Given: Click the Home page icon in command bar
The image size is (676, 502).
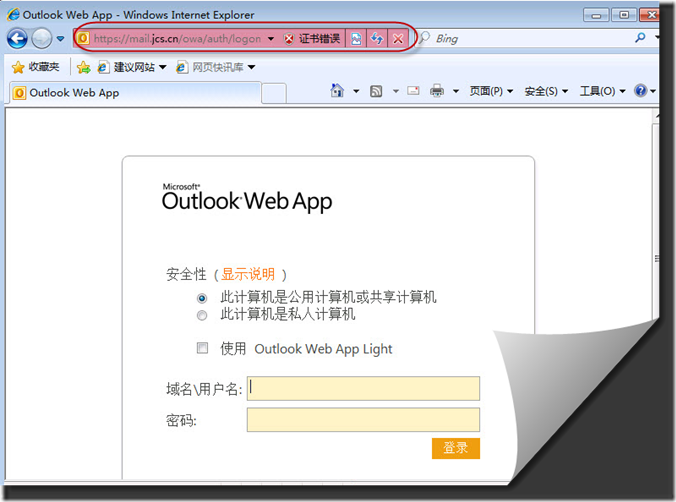Looking at the screenshot, I should pos(337,91).
